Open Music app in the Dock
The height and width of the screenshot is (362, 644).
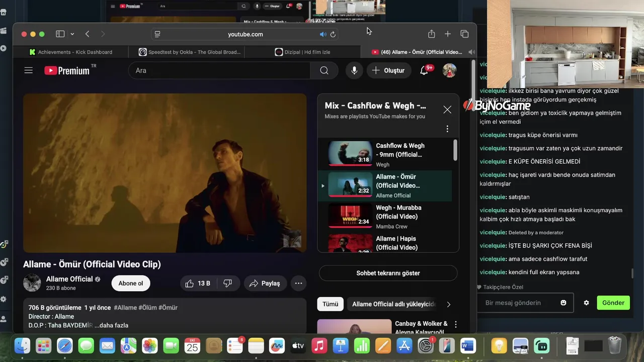pyautogui.click(x=319, y=345)
